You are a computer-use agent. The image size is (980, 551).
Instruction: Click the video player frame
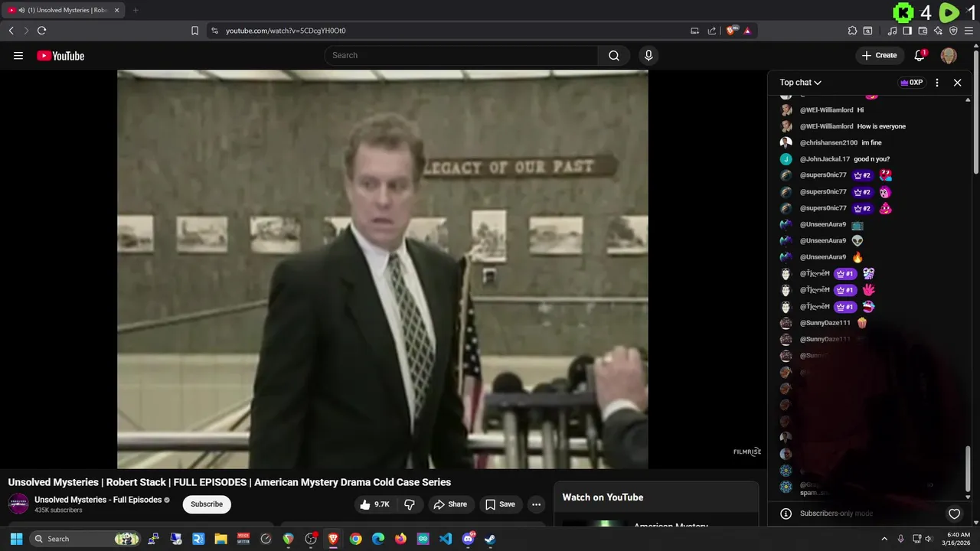click(383, 269)
